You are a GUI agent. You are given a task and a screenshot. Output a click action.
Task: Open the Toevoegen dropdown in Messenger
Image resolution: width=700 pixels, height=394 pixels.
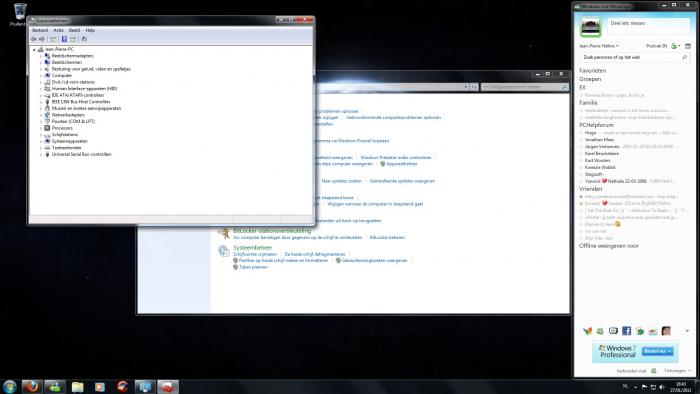(677, 371)
